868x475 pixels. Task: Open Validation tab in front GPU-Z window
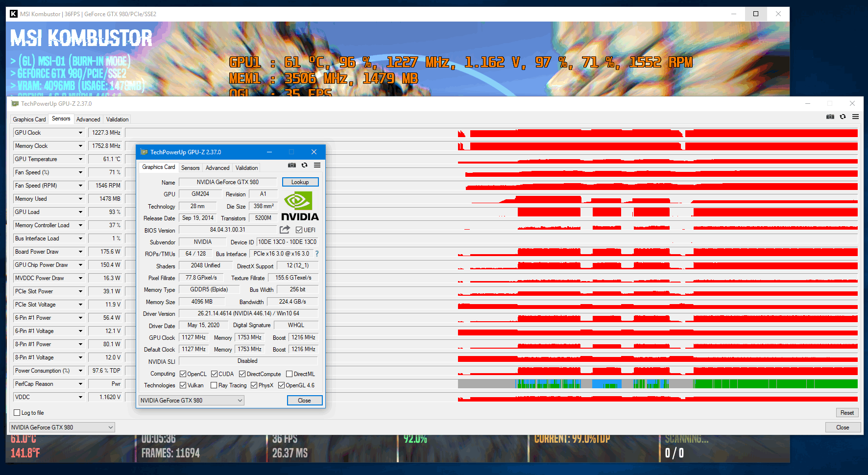pyautogui.click(x=246, y=167)
